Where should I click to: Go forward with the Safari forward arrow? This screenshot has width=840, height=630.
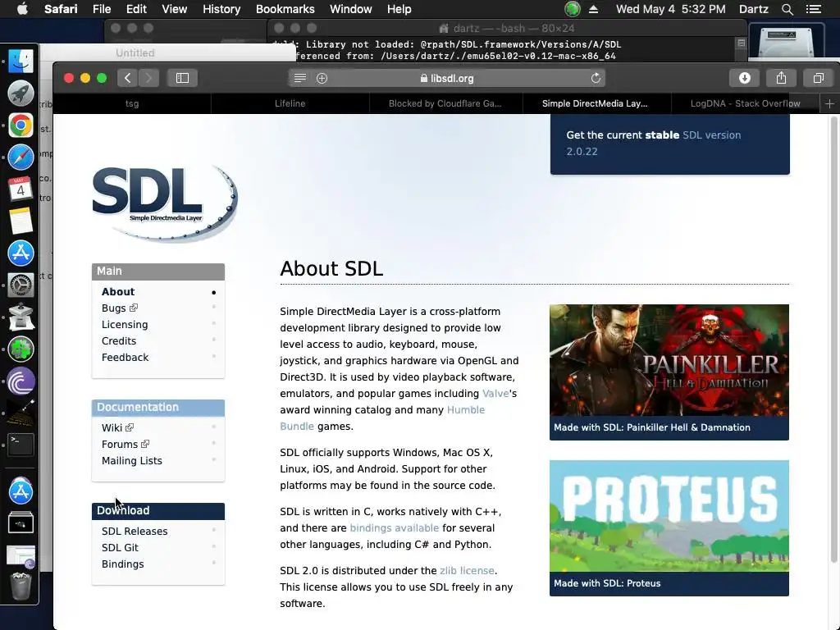(149, 78)
